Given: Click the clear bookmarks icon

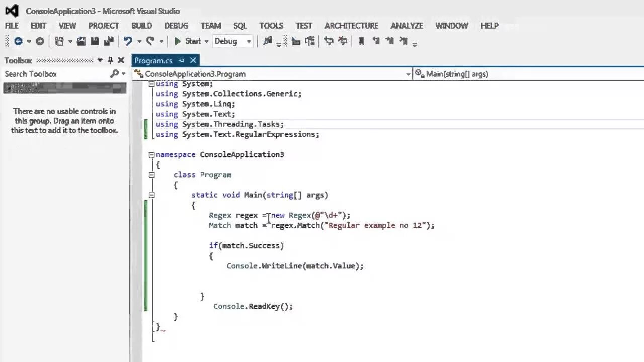Looking at the screenshot, I should click(x=403, y=41).
